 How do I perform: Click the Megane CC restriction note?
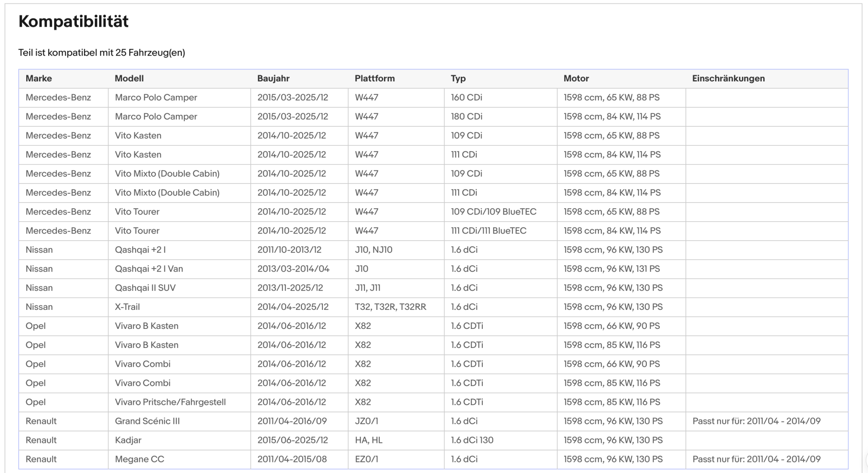tap(756, 459)
